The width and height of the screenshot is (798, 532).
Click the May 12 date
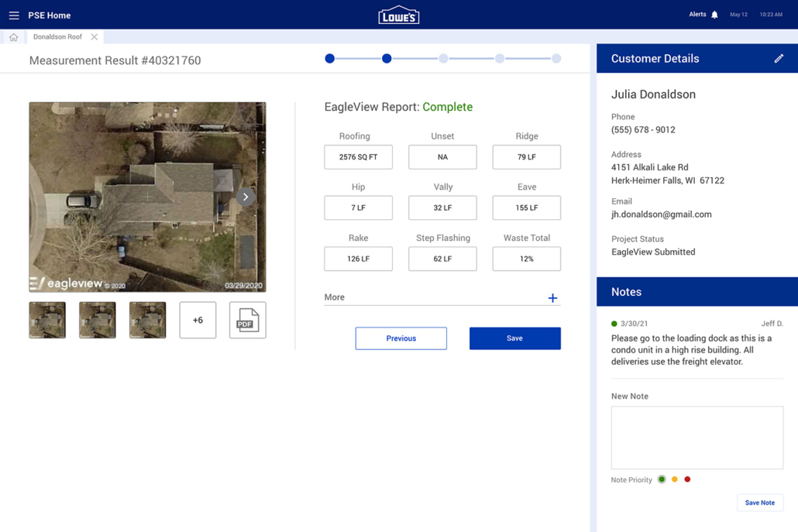tap(738, 15)
